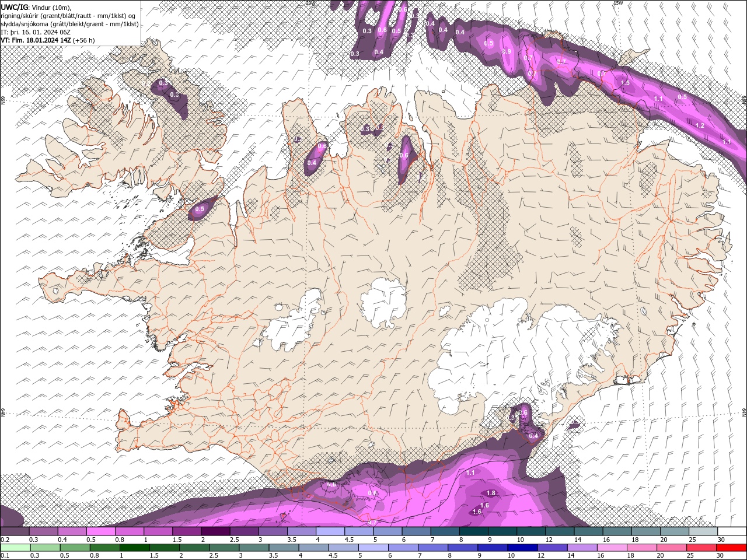Pick the light blue rain swatch labeled 5
The image size is (747, 560).
point(372,547)
